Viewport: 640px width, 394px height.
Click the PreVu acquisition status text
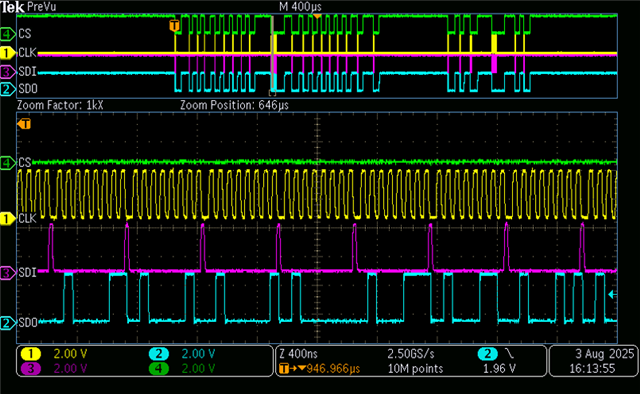[41, 7]
